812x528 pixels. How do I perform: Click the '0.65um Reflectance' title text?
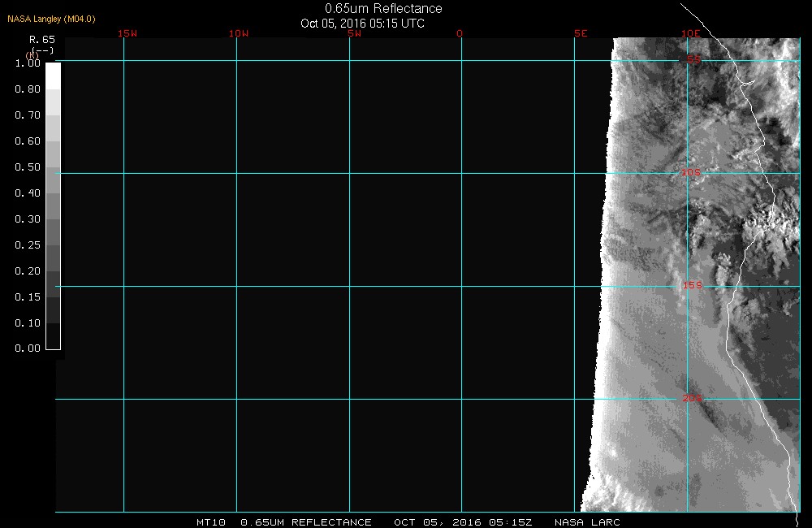click(383, 9)
